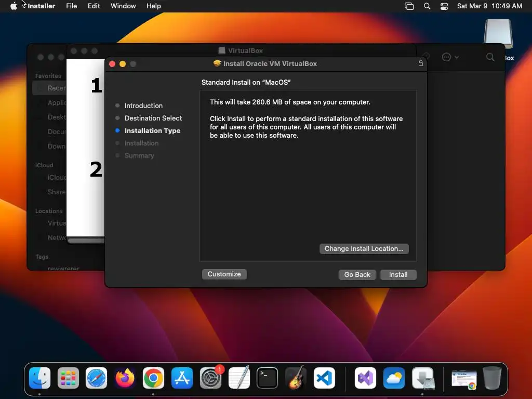Click the VirtualBox window title bar
532x399 pixels.
click(241, 50)
